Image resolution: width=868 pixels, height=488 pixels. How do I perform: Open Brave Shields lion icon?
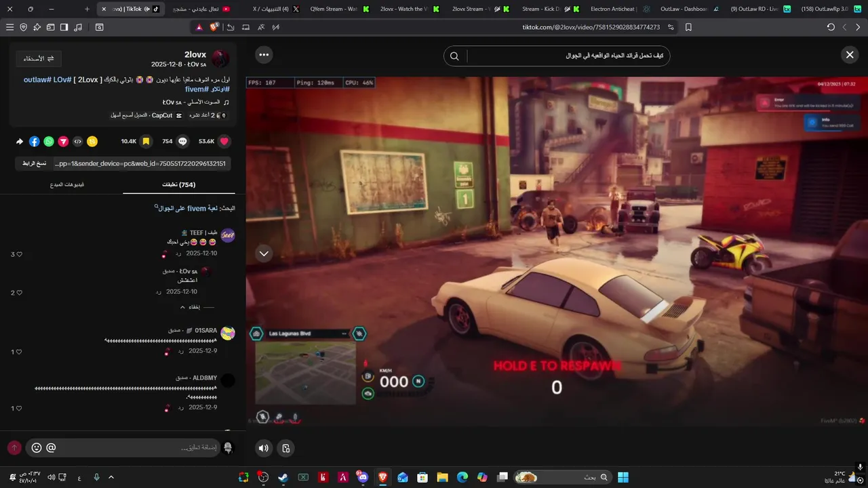point(214,27)
